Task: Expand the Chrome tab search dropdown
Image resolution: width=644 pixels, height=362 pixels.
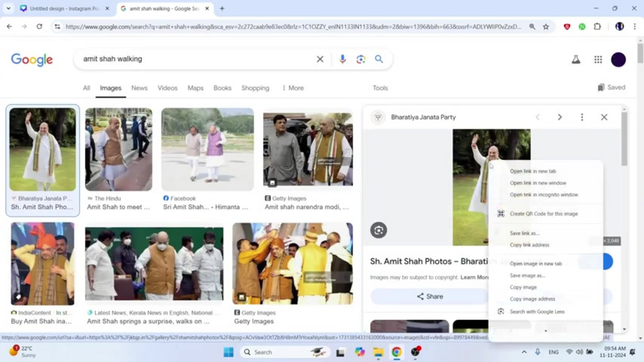Action: pos(8,8)
